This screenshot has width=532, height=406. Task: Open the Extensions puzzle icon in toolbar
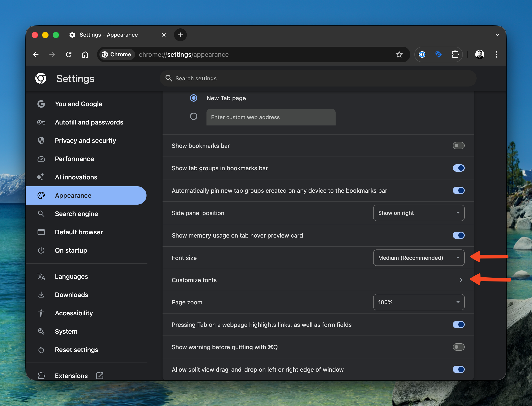[x=455, y=54]
